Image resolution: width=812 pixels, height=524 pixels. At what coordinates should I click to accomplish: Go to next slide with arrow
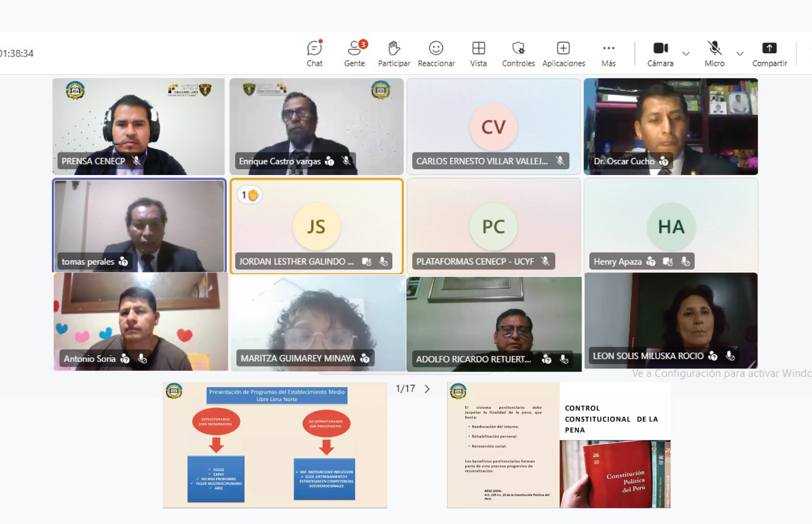pos(427,389)
